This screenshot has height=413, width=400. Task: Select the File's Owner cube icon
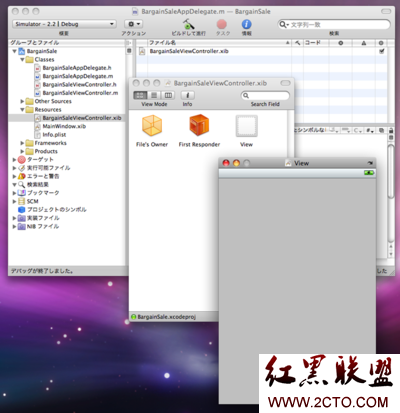click(152, 125)
